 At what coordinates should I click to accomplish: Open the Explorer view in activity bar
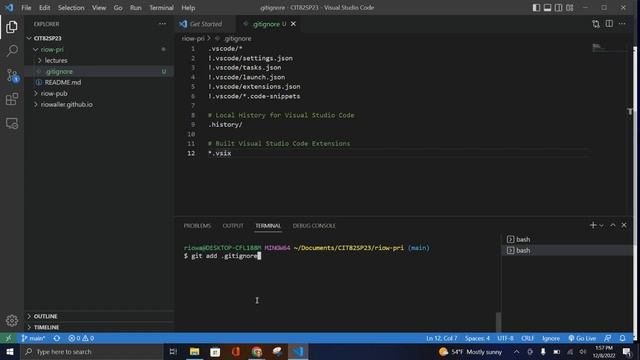[12, 27]
